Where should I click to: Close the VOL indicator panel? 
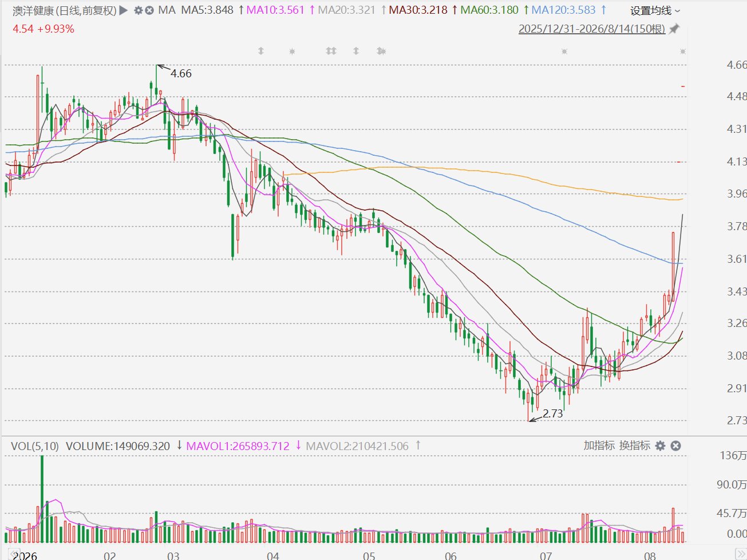675,445
